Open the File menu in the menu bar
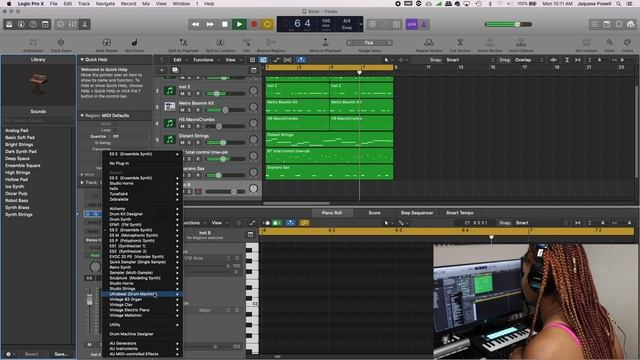The width and height of the screenshot is (640, 360). pos(53,4)
